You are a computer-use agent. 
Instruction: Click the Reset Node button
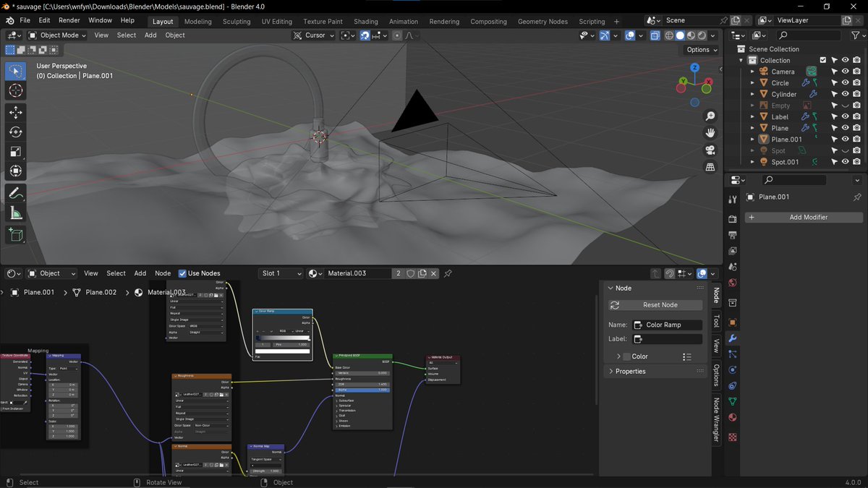pyautogui.click(x=655, y=305)
